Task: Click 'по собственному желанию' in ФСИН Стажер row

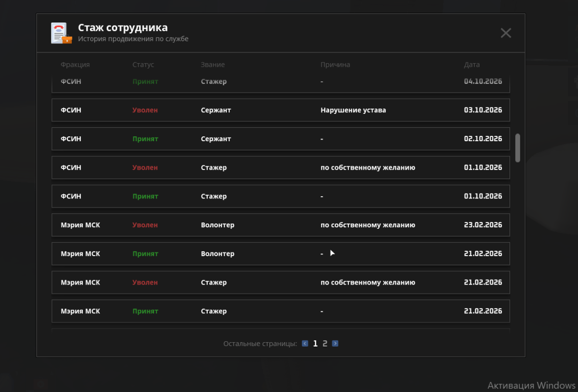Action: tap(368, 167)
